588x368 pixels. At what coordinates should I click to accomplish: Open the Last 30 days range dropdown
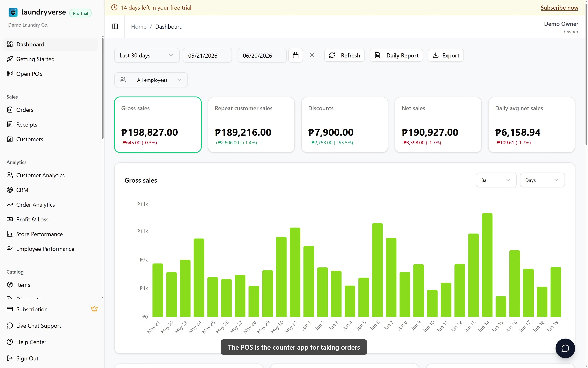147,55
